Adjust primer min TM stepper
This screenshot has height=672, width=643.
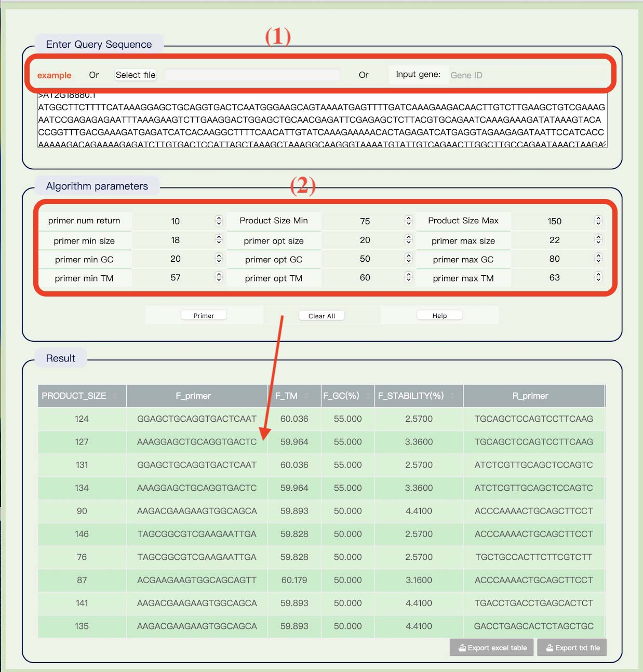click(x=219, y=277)
